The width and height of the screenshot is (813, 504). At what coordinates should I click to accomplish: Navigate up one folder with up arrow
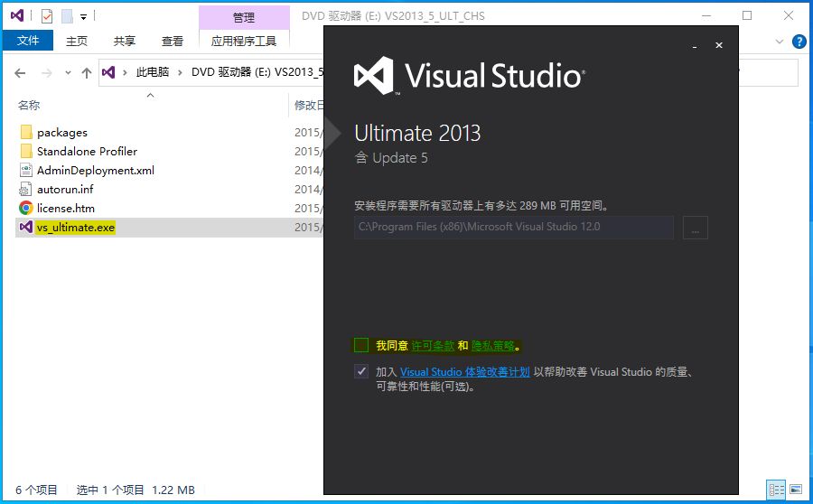click(87, 72)
